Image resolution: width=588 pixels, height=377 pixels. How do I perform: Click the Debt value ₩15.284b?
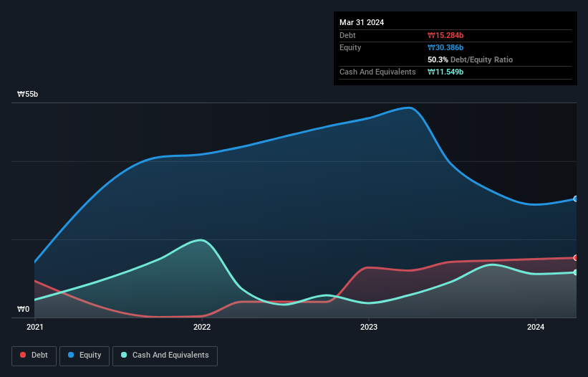pyautogui.click(x=445, y=35)
